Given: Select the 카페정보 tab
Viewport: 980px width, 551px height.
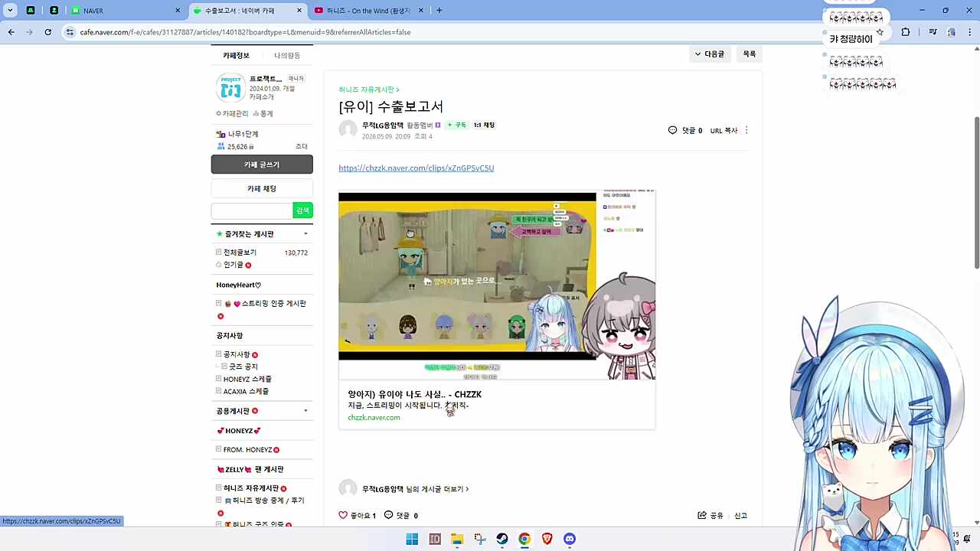Looking at the screenshot, I should [236, 55].
